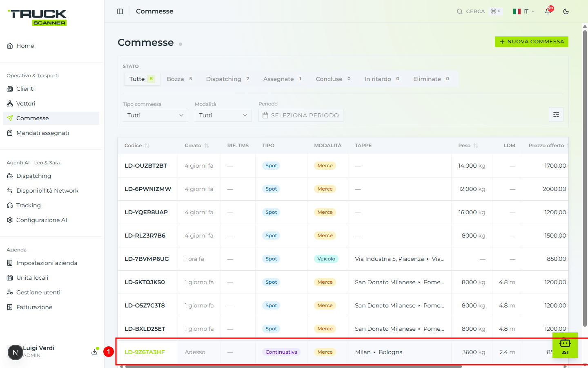Open the AI assistant button
The image size is (588, 368).
(565, 345)
